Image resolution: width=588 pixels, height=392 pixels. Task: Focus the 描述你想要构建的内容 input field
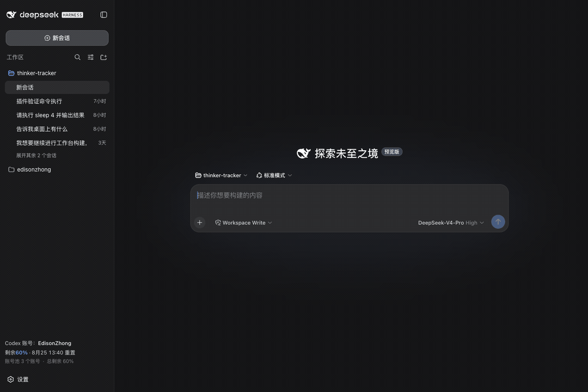(x=349, y=195)
